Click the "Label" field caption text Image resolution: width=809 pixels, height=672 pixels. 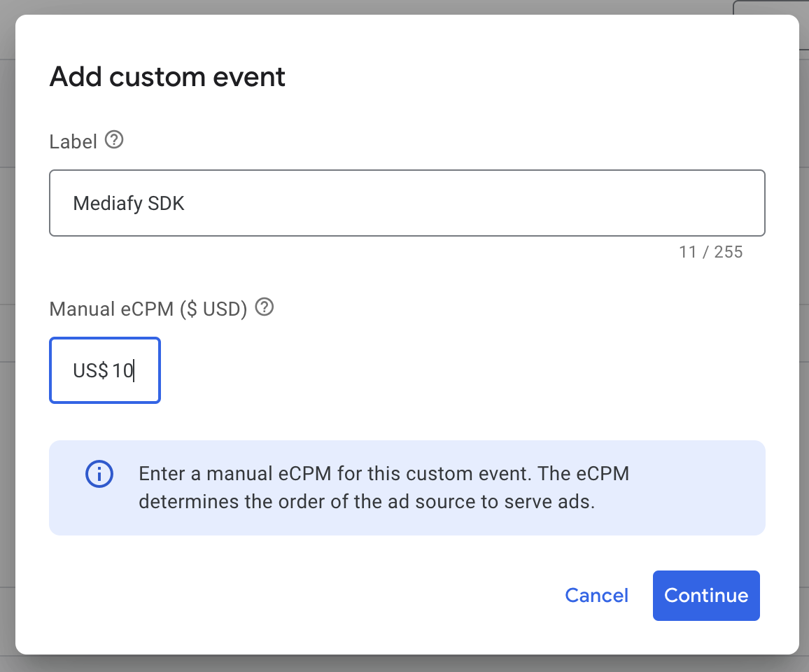pos(73,142)
